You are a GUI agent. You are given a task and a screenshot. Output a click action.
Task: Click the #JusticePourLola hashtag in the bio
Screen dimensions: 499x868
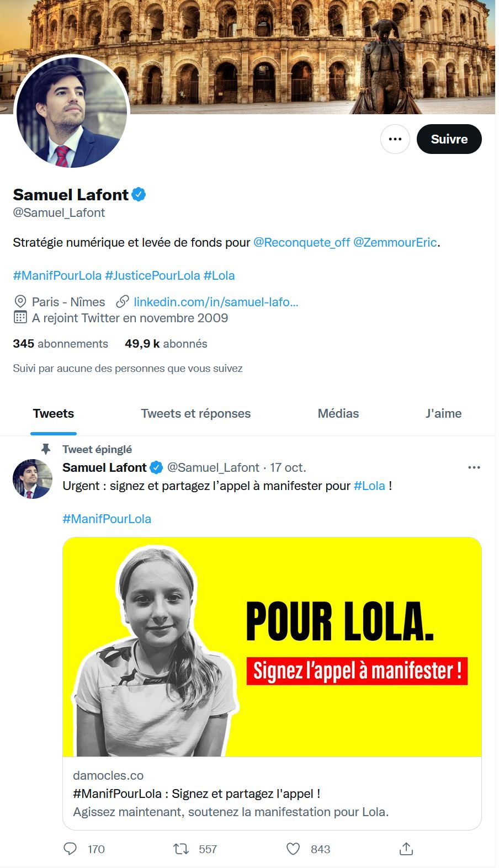coord(152,275)
